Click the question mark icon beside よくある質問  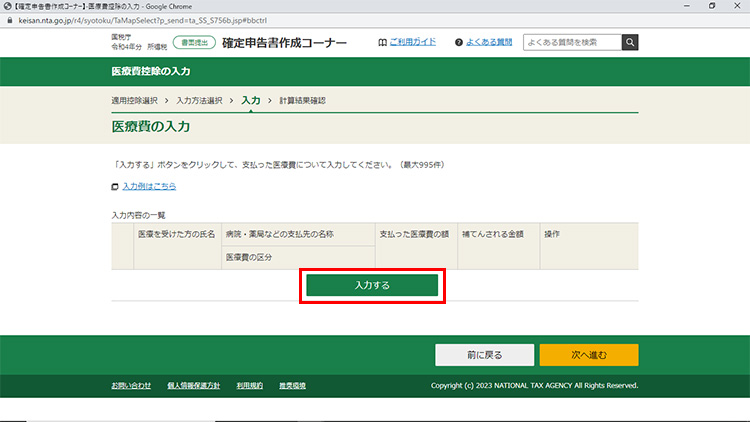[x=458, y=43]
